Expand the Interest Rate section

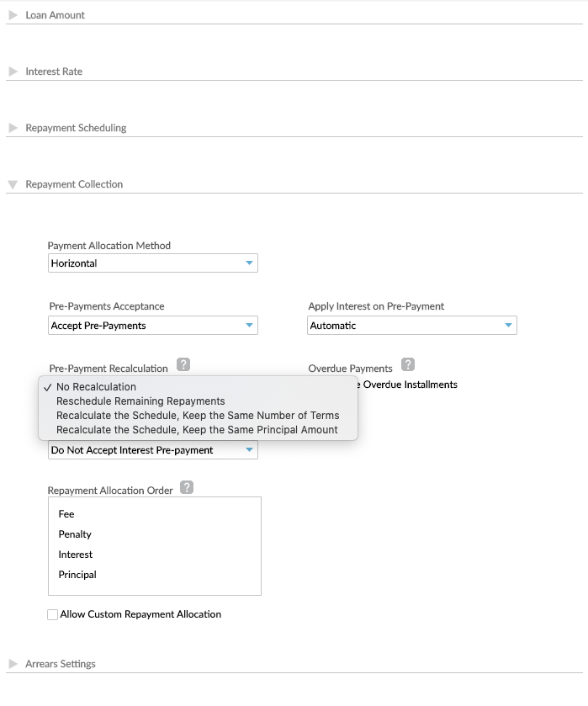click(13, 72)
